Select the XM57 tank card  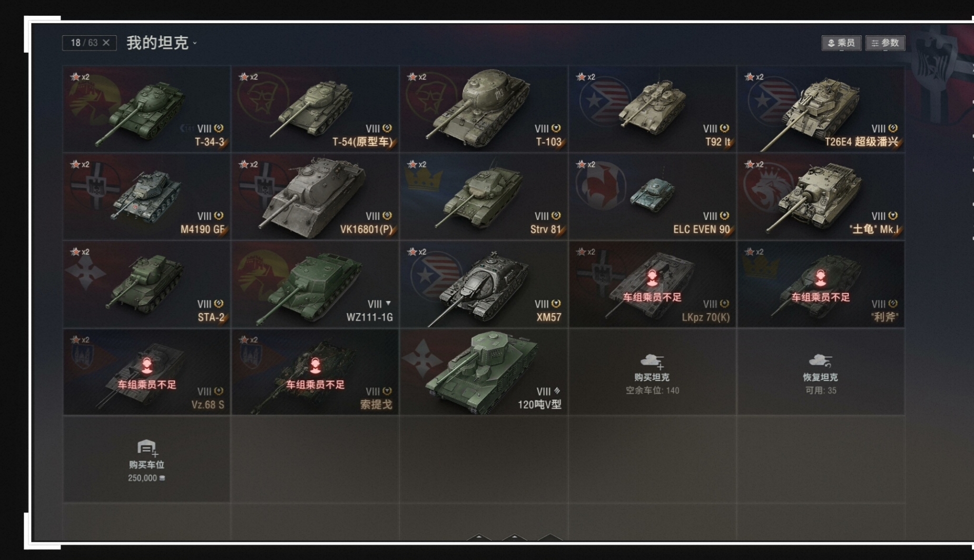tap(484, 285)
